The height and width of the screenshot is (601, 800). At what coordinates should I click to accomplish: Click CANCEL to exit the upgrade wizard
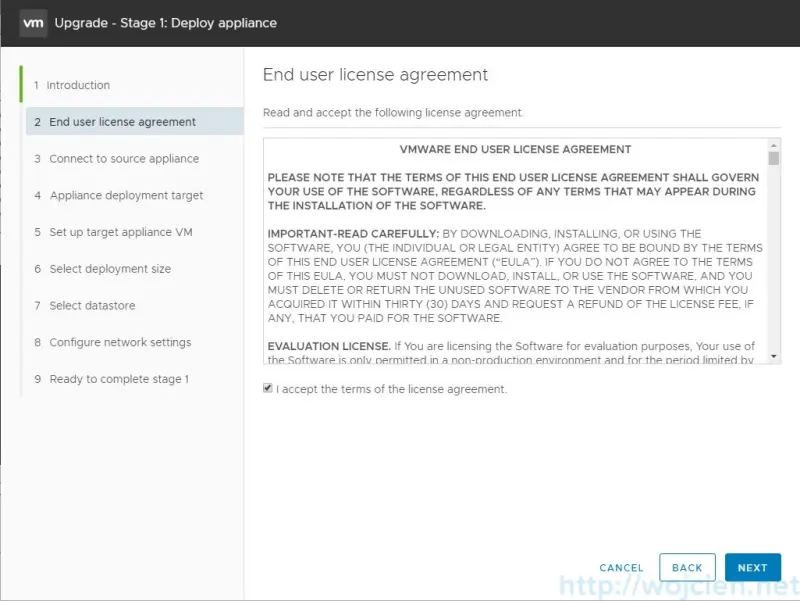tap(620, 566)
